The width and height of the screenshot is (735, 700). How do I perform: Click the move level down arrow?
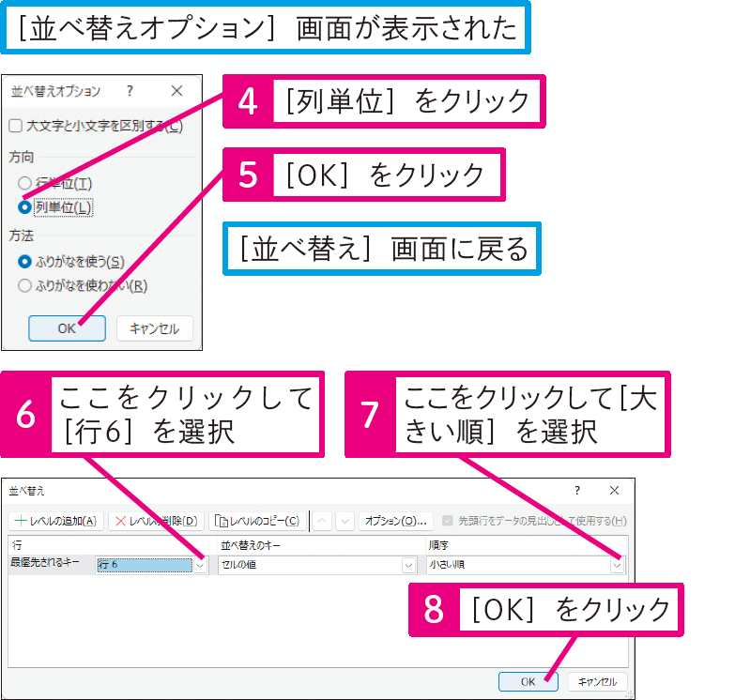click(345, 521)
